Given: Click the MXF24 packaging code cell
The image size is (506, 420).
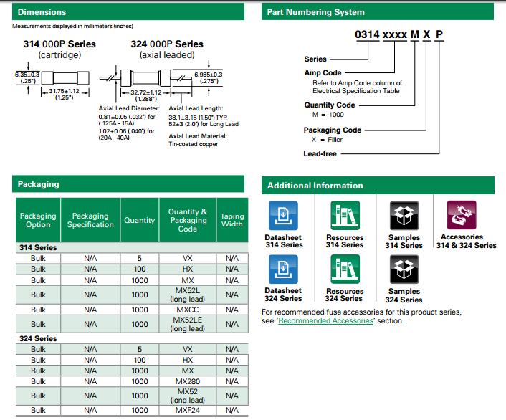Looking at the screenshot, I should tap(188, 411).
